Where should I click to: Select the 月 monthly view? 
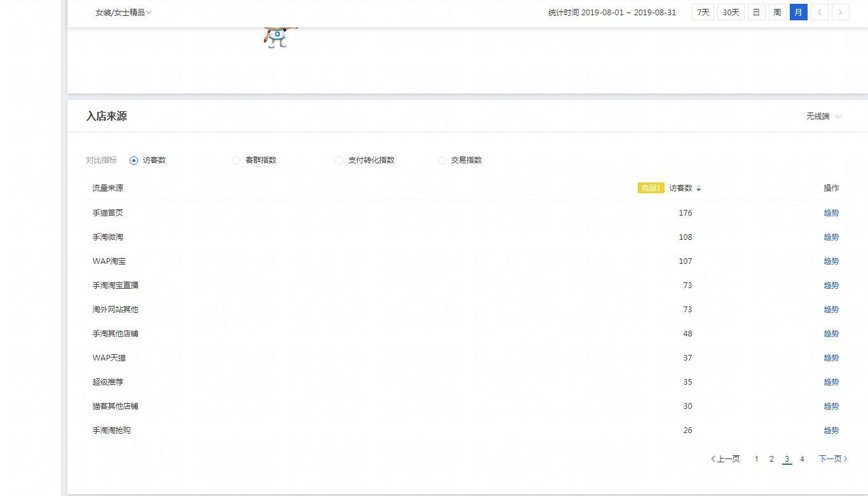click(798, 12)
